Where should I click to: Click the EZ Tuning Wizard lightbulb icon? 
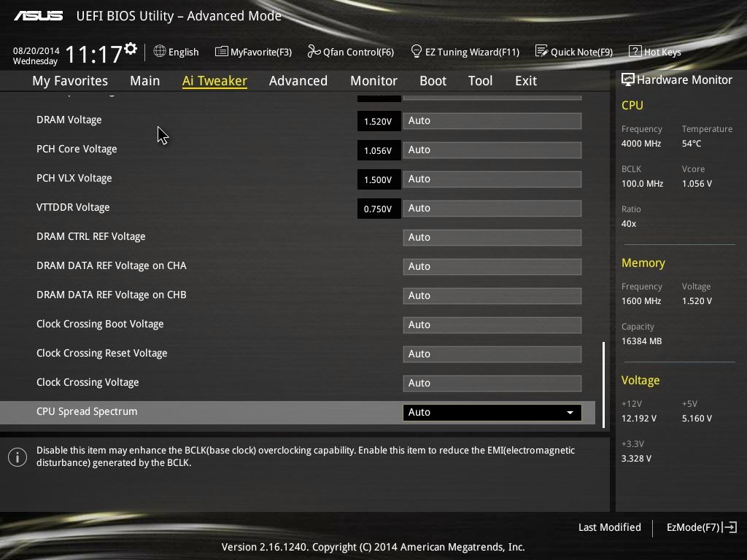[416, 51]
